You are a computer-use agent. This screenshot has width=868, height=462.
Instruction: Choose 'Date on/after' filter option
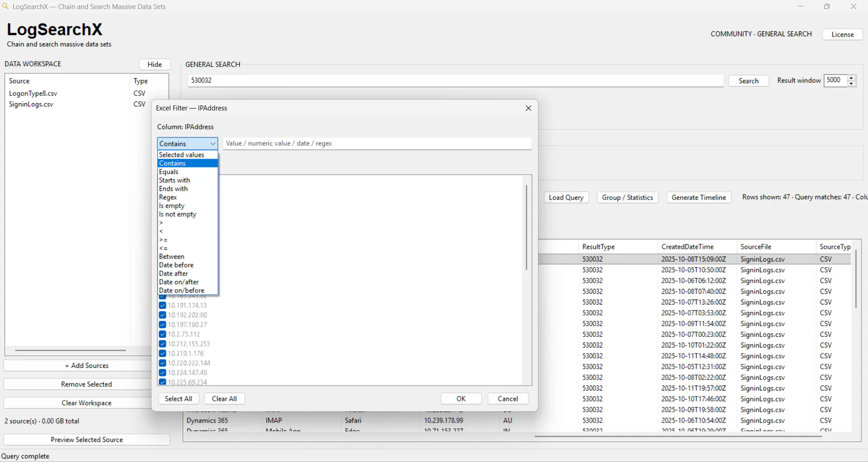click(188, 282)
